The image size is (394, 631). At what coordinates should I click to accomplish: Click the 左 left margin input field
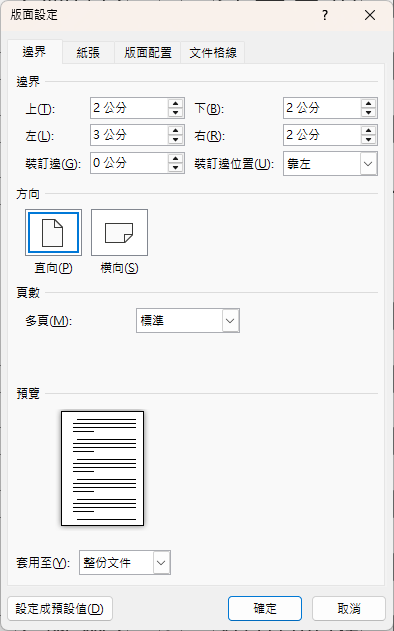pyautogui.click(x=129, y=135)
